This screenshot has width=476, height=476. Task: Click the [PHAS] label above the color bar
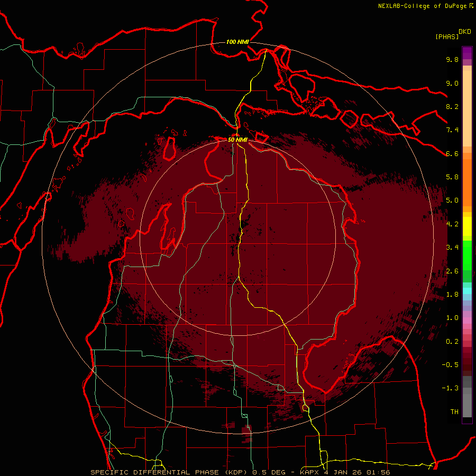click(447, 36)
